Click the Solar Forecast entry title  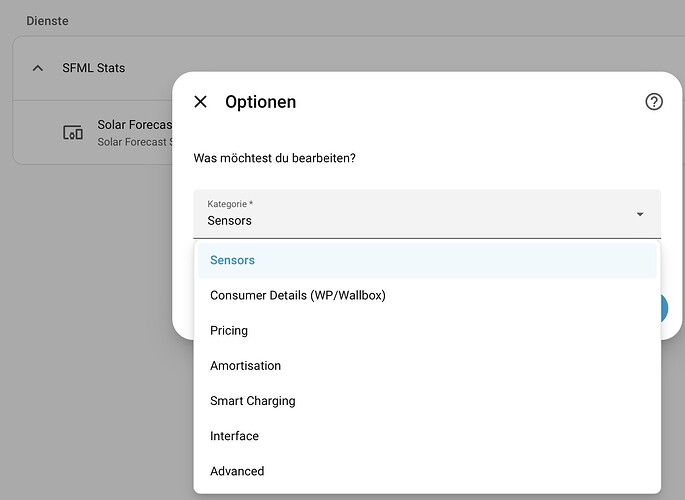pos(135,125)
